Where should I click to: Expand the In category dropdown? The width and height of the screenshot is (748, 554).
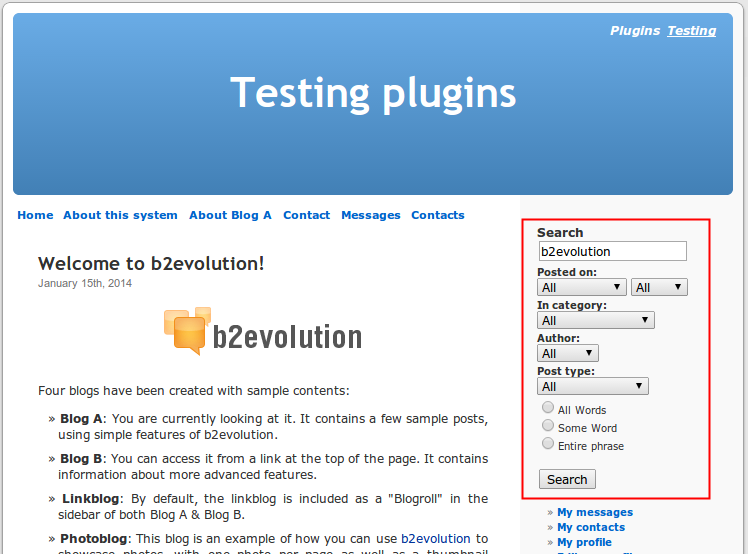coord(595,320)
